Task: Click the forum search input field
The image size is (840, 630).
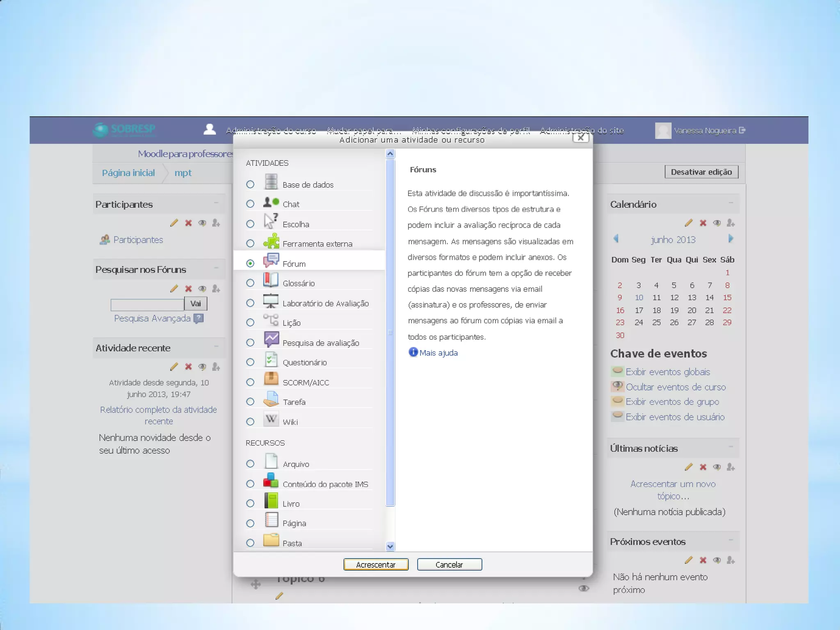Action: (147, 304)
